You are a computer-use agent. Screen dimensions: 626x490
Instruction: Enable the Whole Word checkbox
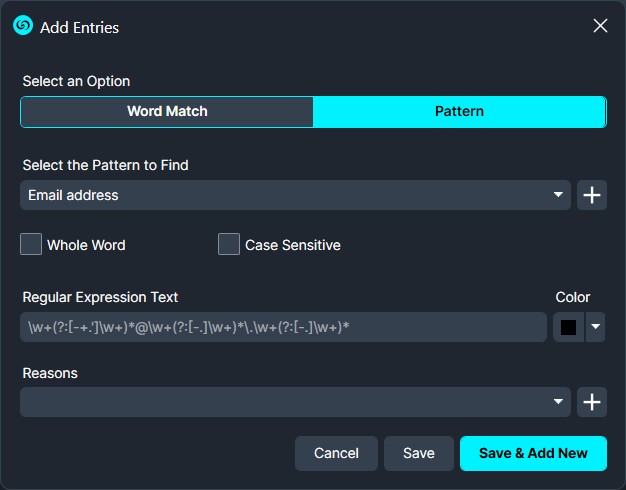pos(31,244)
